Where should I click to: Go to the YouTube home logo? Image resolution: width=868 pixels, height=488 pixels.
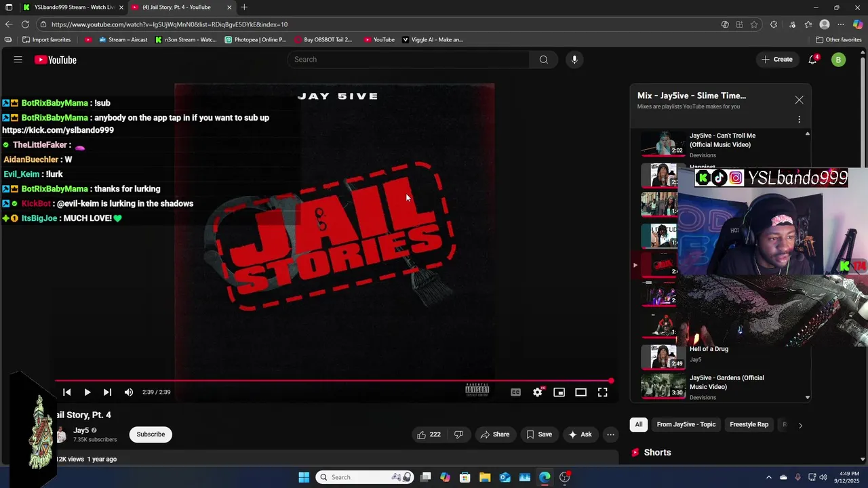[x=56, y=60]
